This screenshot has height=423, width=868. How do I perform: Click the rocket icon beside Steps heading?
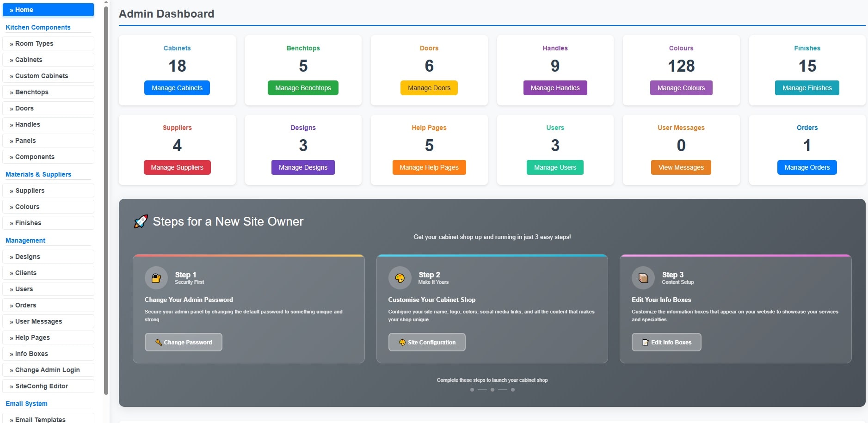tap(141, 222)
